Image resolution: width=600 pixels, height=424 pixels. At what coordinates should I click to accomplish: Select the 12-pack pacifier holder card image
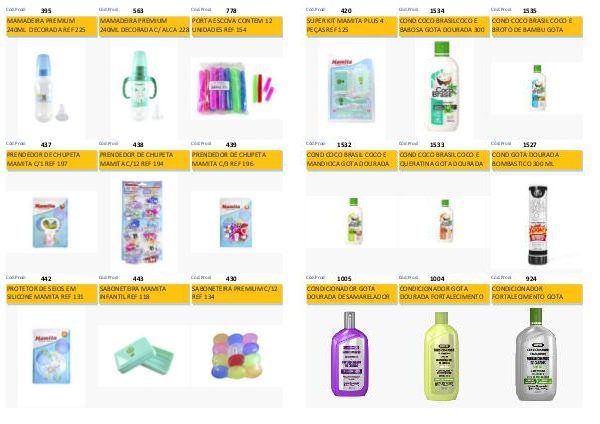point(142,222)
